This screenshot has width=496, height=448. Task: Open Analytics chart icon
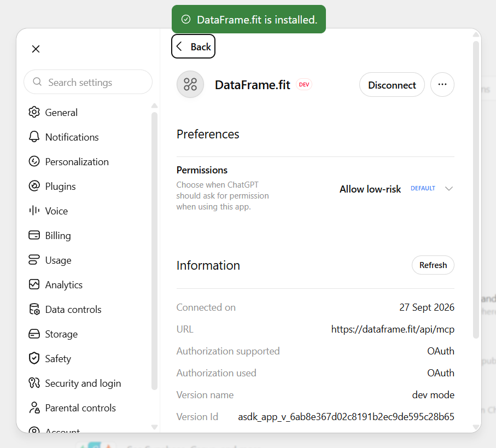click(x=34, y=284)
